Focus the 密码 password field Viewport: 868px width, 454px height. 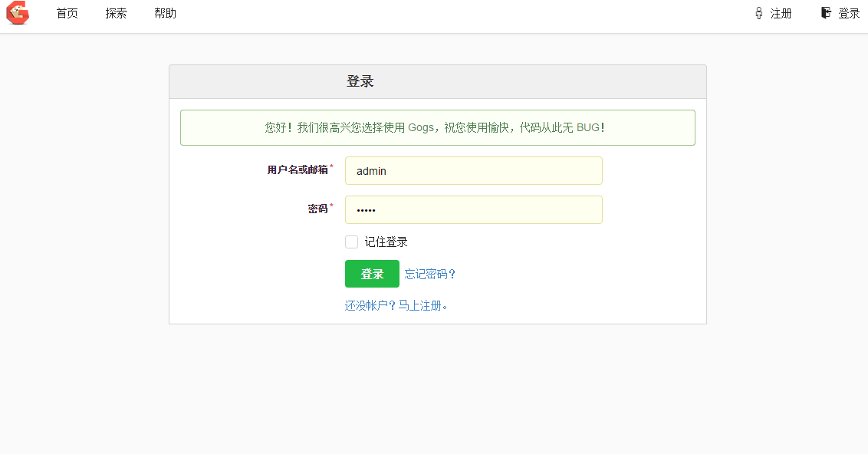pos(473,210)
